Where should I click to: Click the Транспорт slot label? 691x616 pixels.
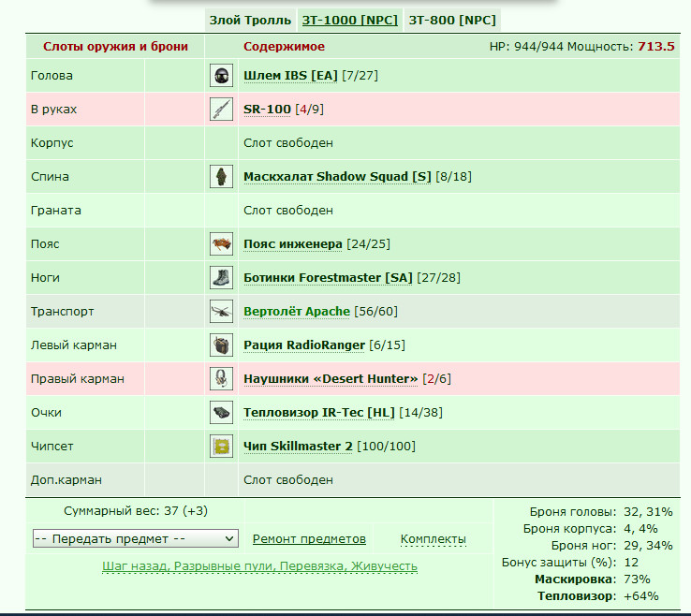click(x=62, y=312)
